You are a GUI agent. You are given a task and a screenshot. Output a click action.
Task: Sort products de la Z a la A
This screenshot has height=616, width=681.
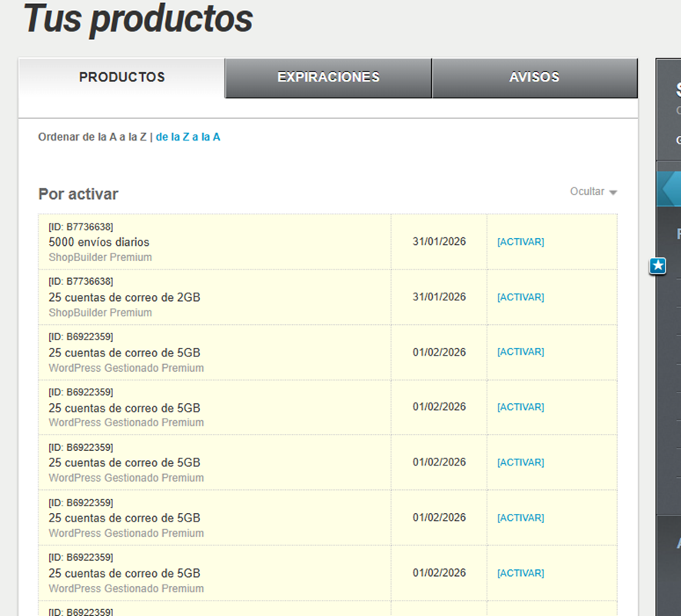click(x=188, y=137)
